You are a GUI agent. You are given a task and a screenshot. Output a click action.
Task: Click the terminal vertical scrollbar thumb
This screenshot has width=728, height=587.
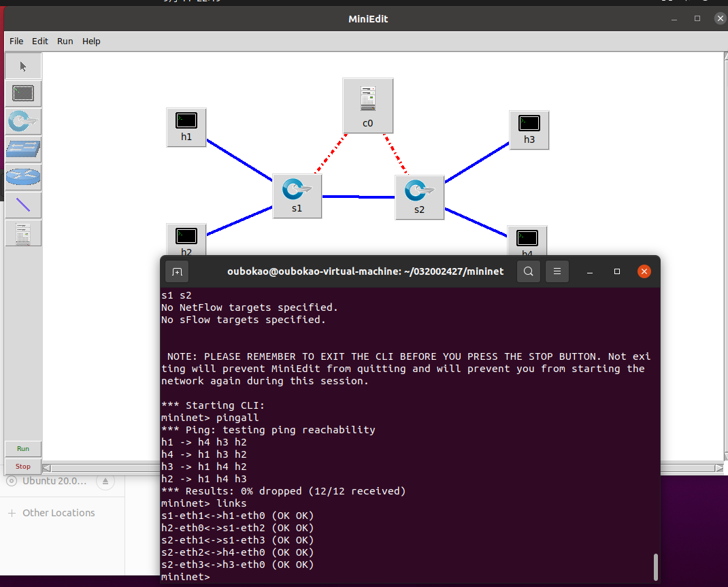point(656,567)
